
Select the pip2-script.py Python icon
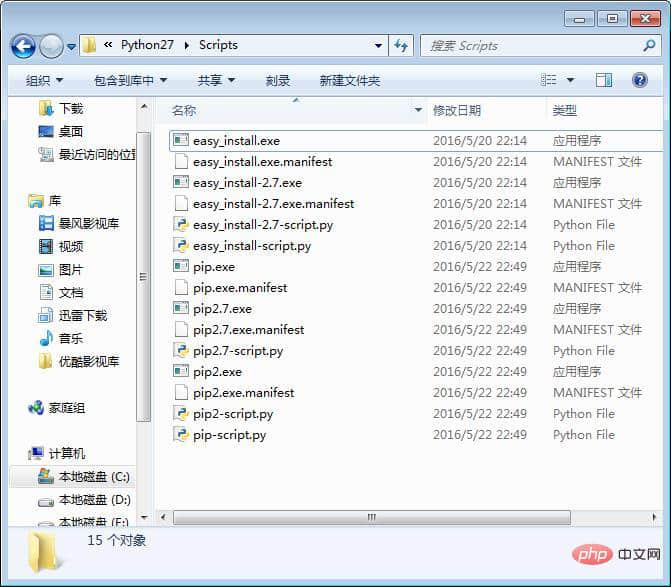(x=181, y=413)
